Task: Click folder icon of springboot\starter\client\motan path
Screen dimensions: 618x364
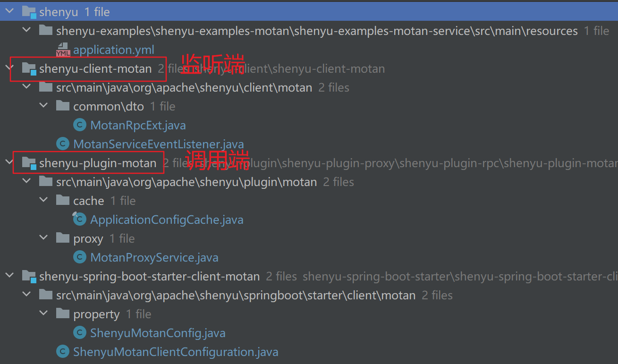Action: (x=46, y=295)
